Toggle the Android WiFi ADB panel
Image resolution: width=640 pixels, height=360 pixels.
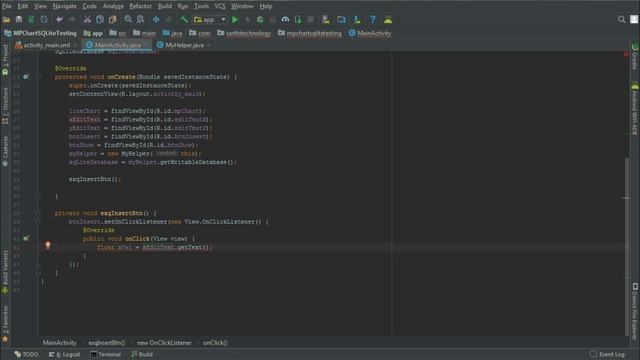635,109
